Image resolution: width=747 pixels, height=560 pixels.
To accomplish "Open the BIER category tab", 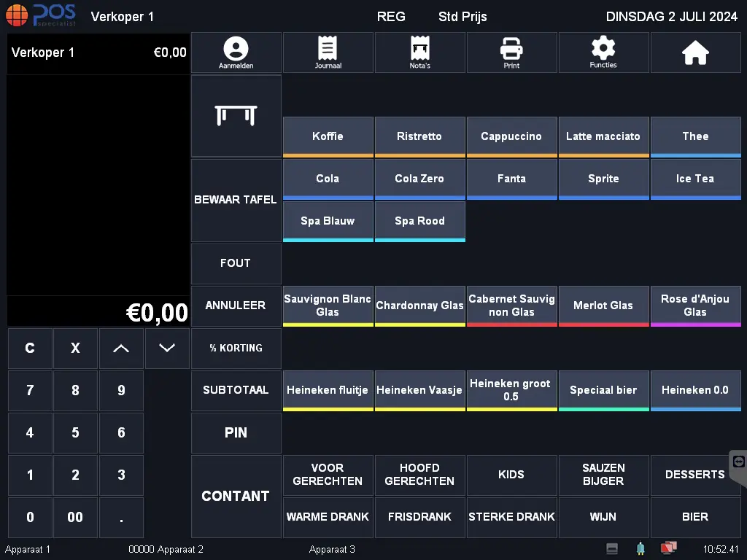I will [x=695, y=517].
